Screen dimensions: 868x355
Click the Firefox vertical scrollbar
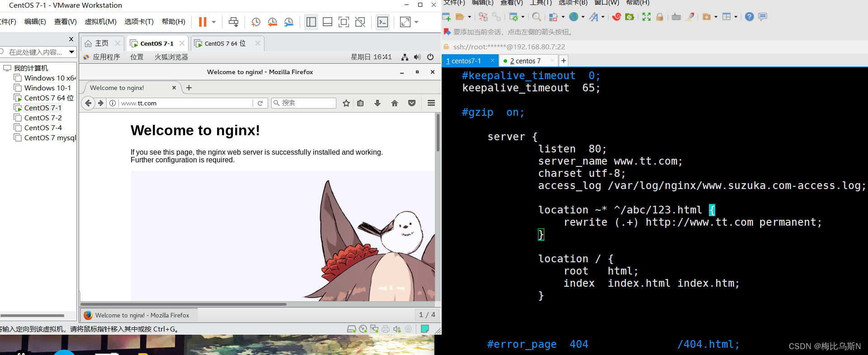[438, 133]
